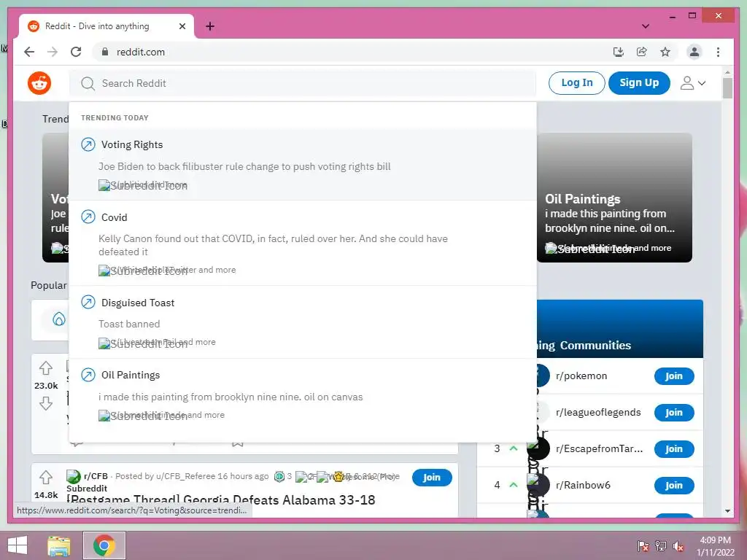Downvote the 23.0k post
This screenshot has height=560, width=747.
46,404
